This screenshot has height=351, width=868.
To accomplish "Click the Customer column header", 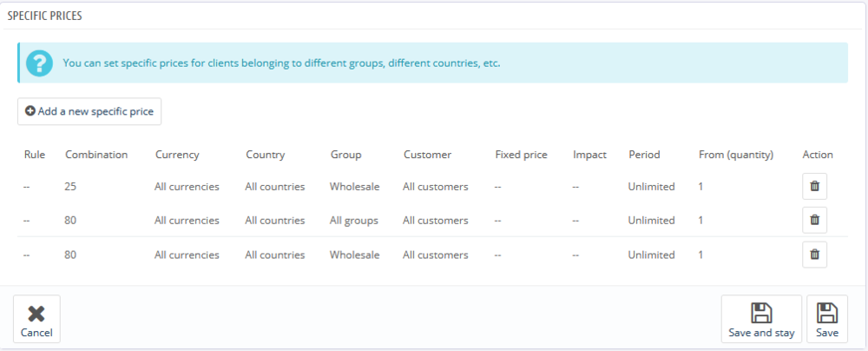I will [x=427, y=155].
